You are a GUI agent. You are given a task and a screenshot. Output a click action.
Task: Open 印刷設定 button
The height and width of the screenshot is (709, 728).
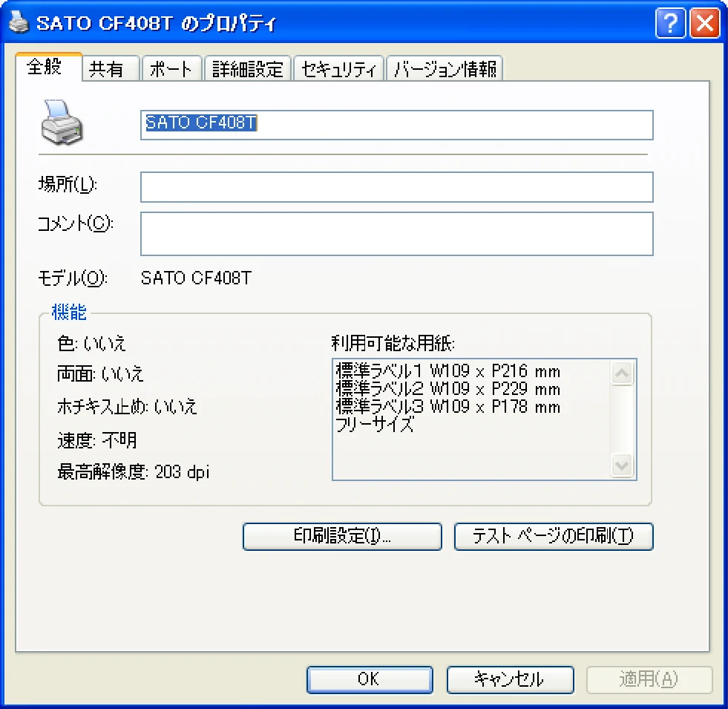[x=342, y=536]
